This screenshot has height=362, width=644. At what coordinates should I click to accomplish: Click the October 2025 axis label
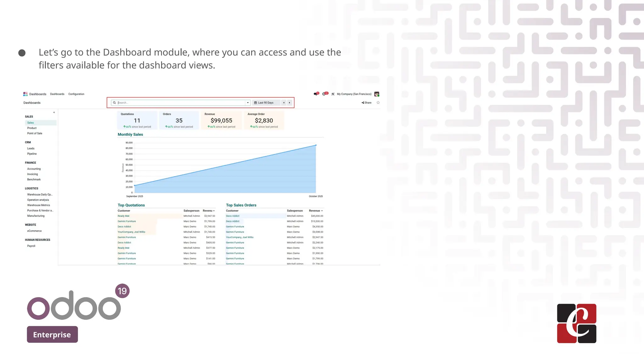(316, 196)
